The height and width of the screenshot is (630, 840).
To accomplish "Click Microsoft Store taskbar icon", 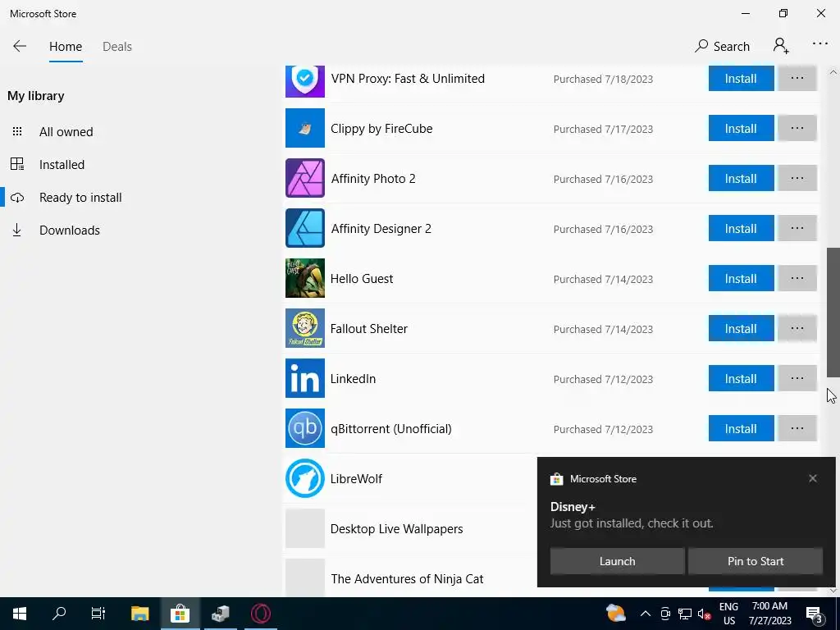I will pos(180,614).
